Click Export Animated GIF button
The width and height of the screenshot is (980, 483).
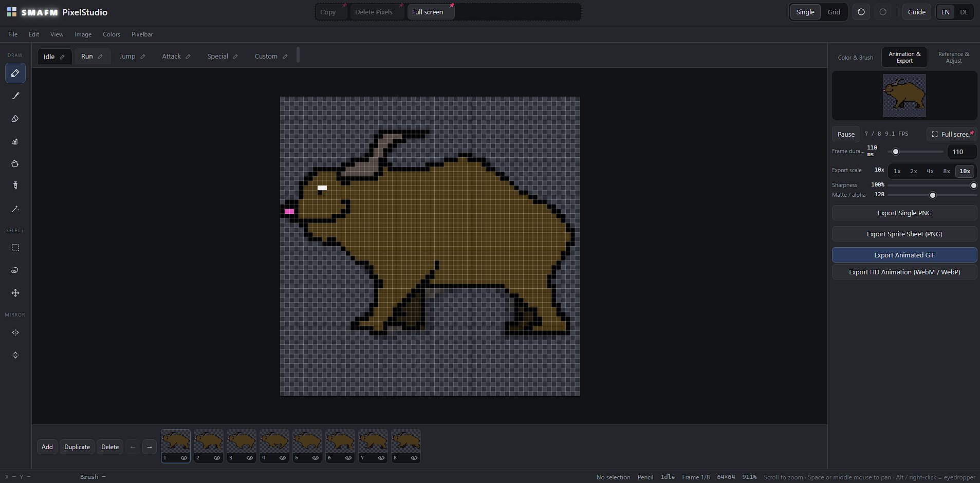pyautogui.click(x=904, y=255)
